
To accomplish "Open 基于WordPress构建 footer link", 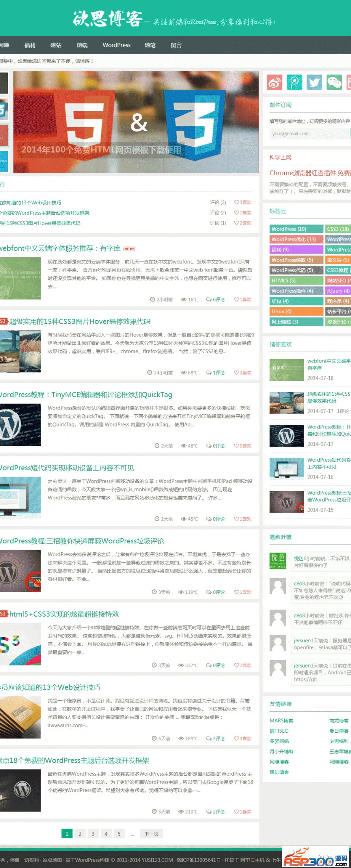I will tap(87, 860).
